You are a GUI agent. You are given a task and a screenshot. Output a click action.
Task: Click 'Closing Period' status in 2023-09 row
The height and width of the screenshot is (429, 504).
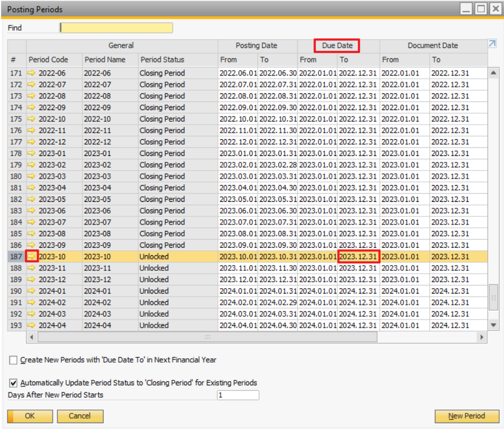pyautogui.click(x=178, y=245)
